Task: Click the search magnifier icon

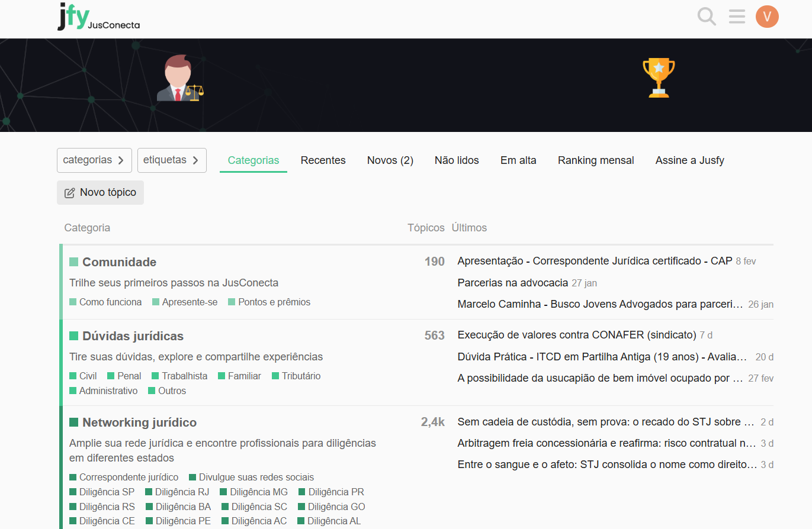Action: coord(707,16)
